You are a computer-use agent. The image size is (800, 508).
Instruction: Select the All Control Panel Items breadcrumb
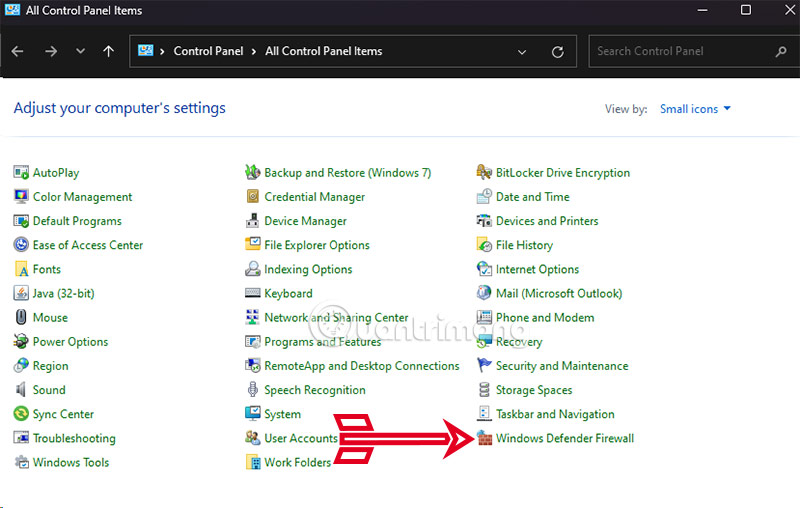[x=323, y=51]
